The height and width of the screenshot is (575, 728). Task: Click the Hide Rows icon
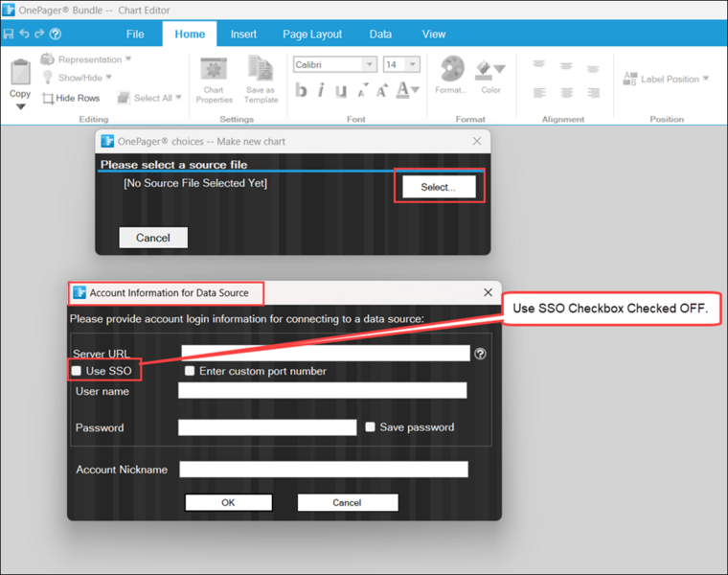click(x=47, y=98)
